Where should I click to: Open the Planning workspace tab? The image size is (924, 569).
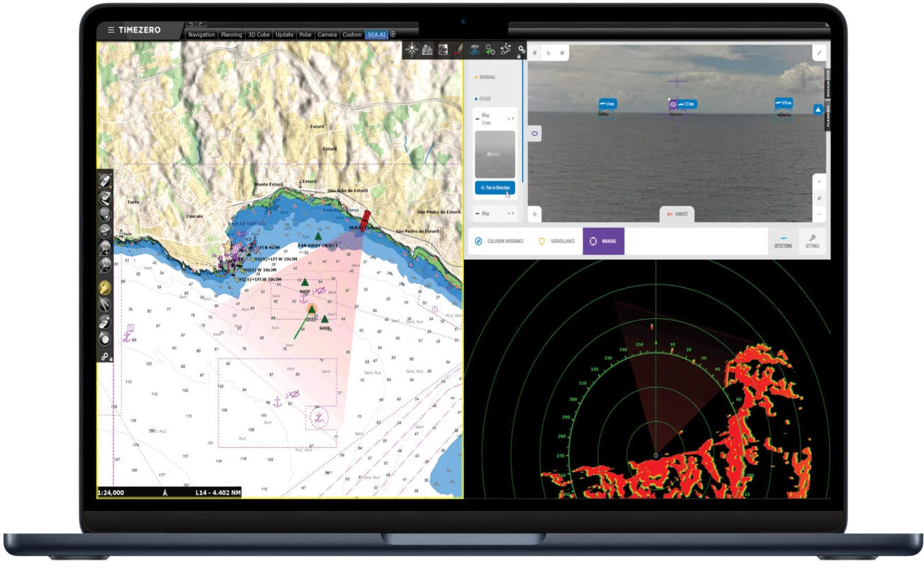pos(231,34)
